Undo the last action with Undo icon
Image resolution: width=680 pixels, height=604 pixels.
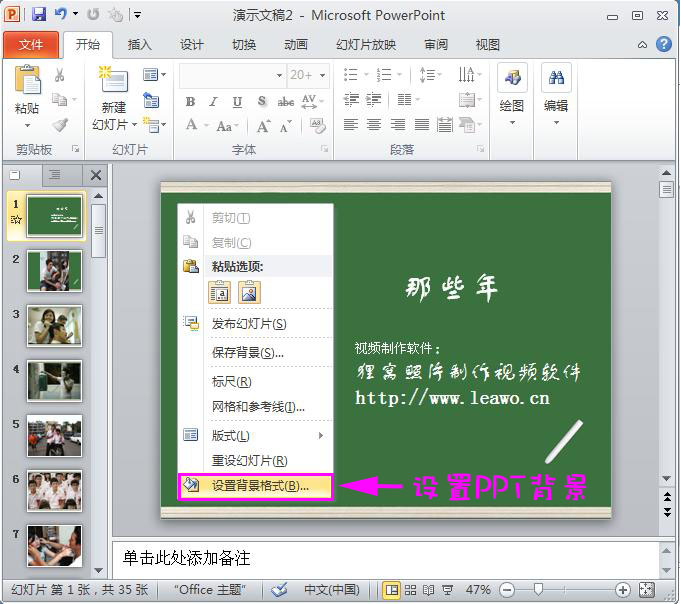[61, 14]
